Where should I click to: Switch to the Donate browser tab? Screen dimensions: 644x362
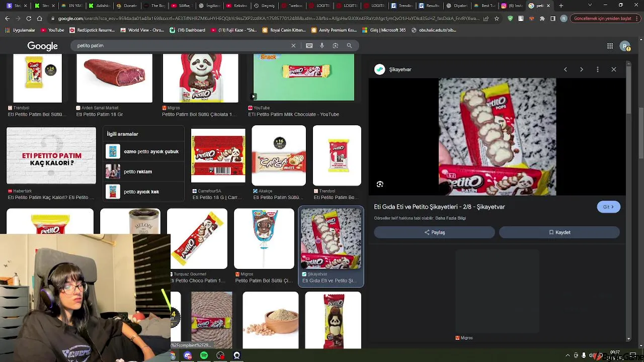[126, 6]
